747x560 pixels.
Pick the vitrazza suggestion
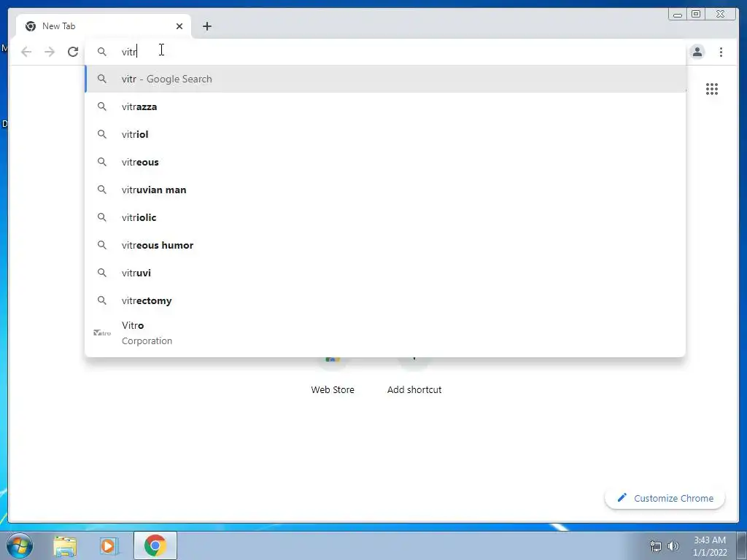(385, 106)
